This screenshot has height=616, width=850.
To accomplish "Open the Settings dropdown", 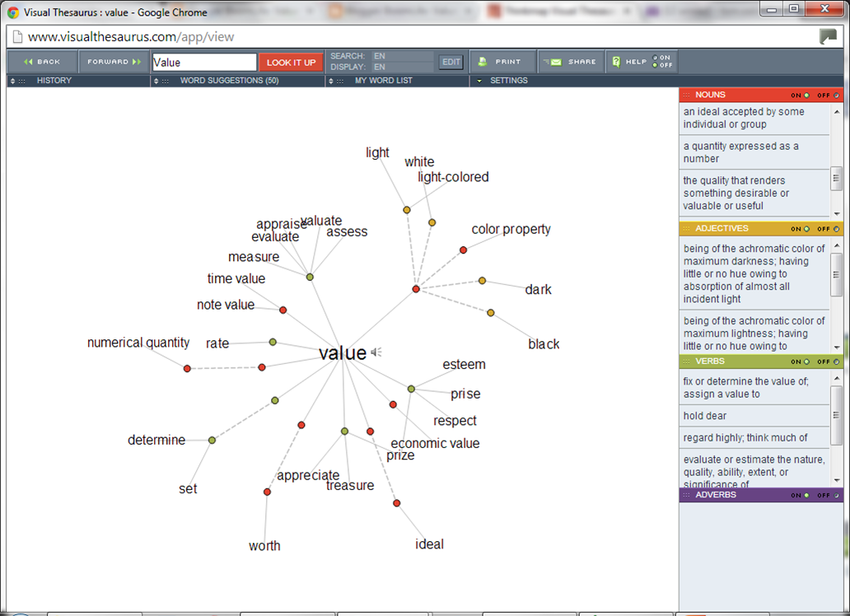I will [x=479, y=81].
